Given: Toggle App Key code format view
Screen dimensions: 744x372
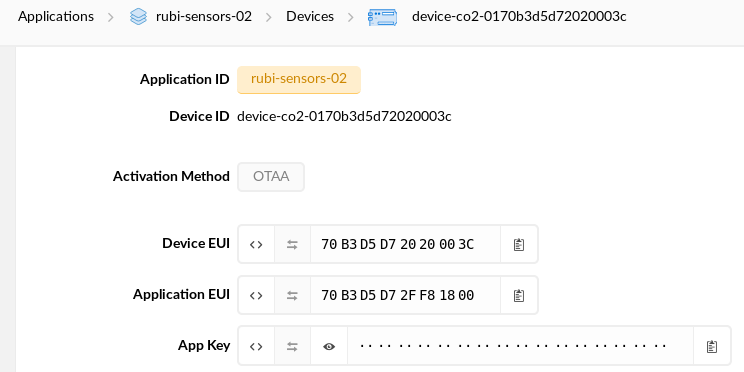Looking at the screenshot, I should (256, 346).
